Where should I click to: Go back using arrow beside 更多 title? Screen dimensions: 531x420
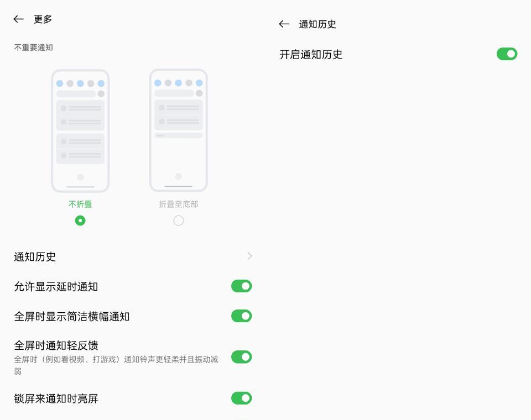tap(18, 19)
